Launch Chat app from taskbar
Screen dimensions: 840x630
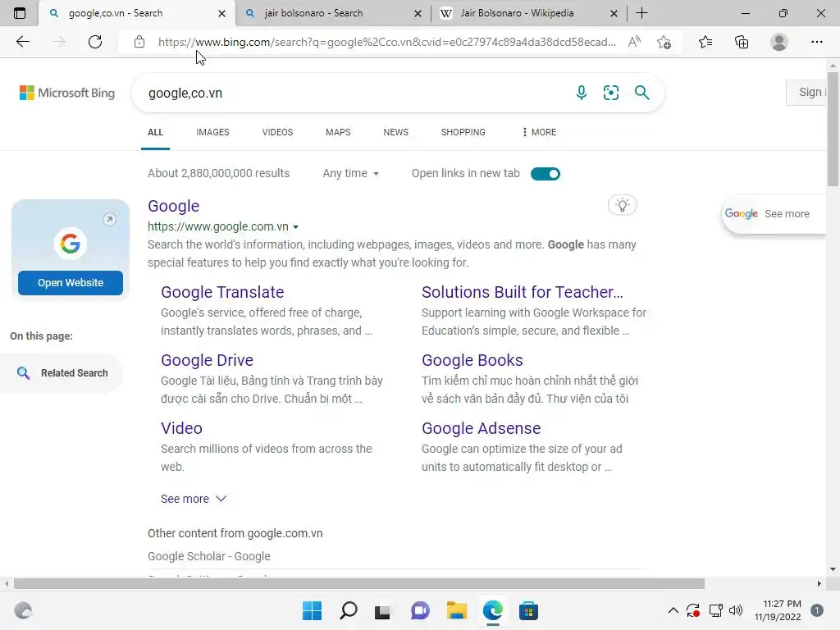[x=420, y=610]
